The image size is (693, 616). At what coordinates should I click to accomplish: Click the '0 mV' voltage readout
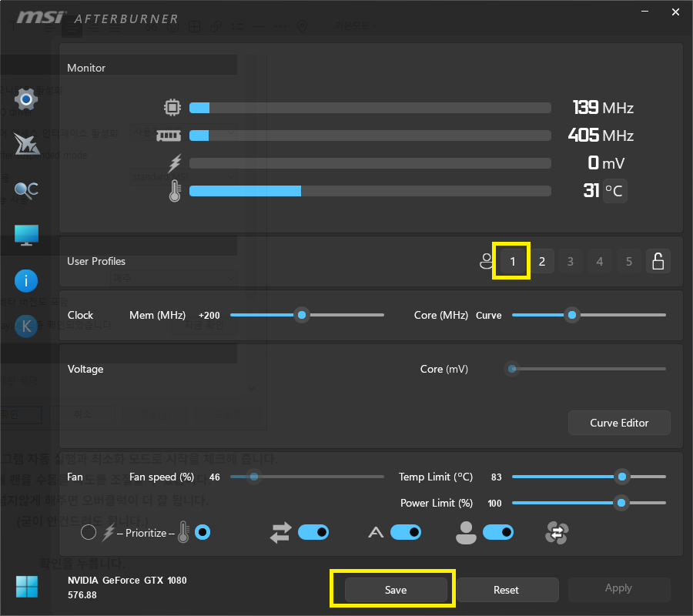(x=606, y=163)
